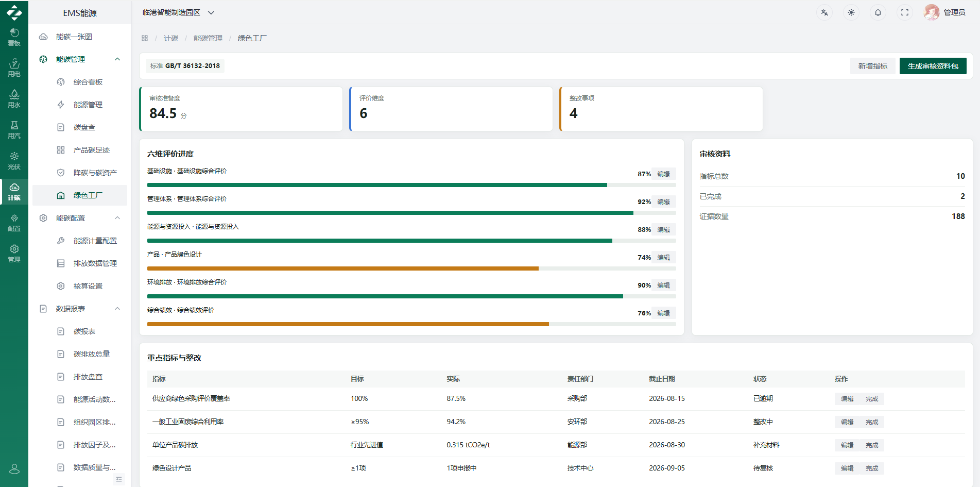Mark 一般工业固废综合利用率 as 完成
The image size is (980, 487).
pyautogui.click(x=872, y=422)
